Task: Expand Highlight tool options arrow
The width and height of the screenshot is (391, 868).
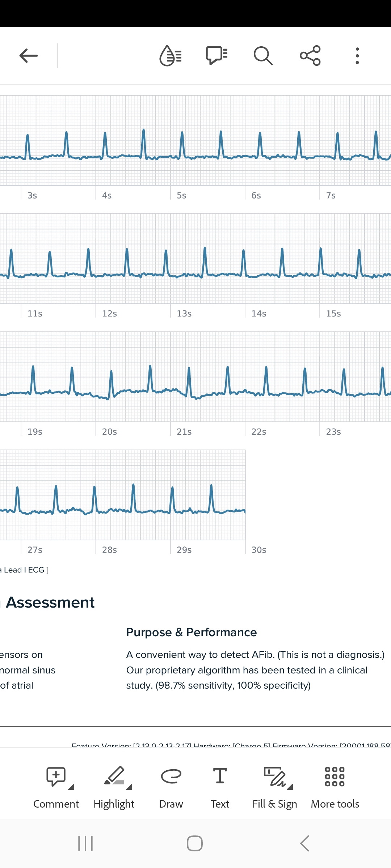Action: (x=129, y=787)
